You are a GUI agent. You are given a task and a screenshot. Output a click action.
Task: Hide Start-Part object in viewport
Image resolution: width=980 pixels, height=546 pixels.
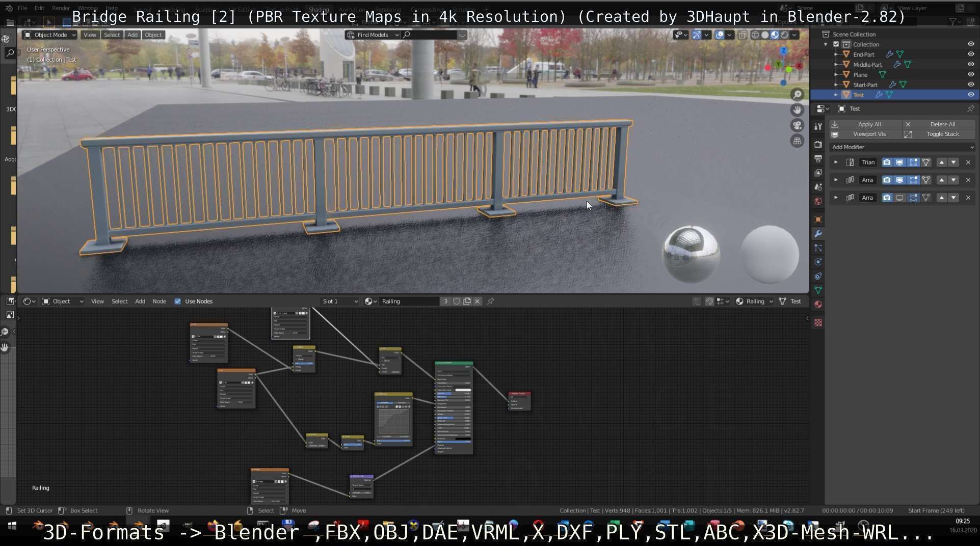pos(971,85)
